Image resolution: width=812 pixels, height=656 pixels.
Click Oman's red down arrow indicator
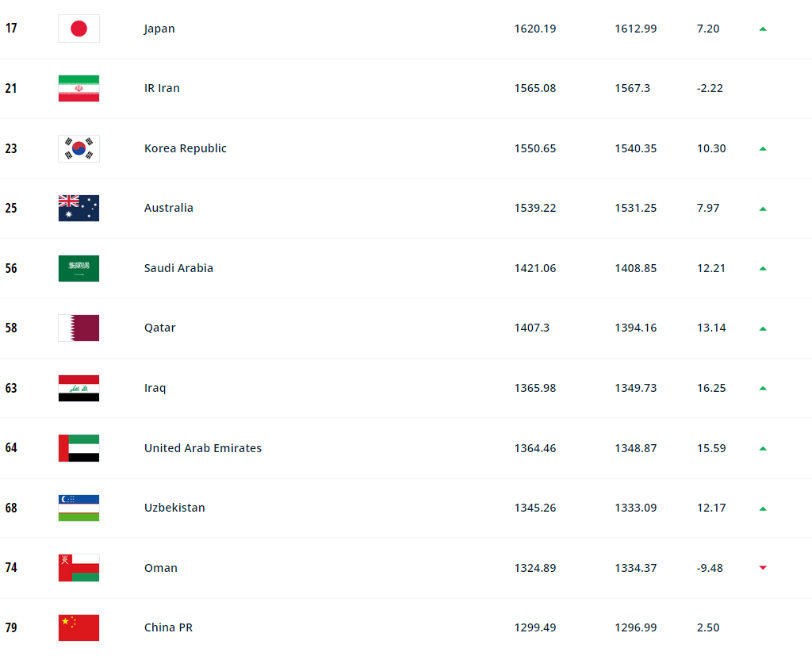tap(763, 568)
